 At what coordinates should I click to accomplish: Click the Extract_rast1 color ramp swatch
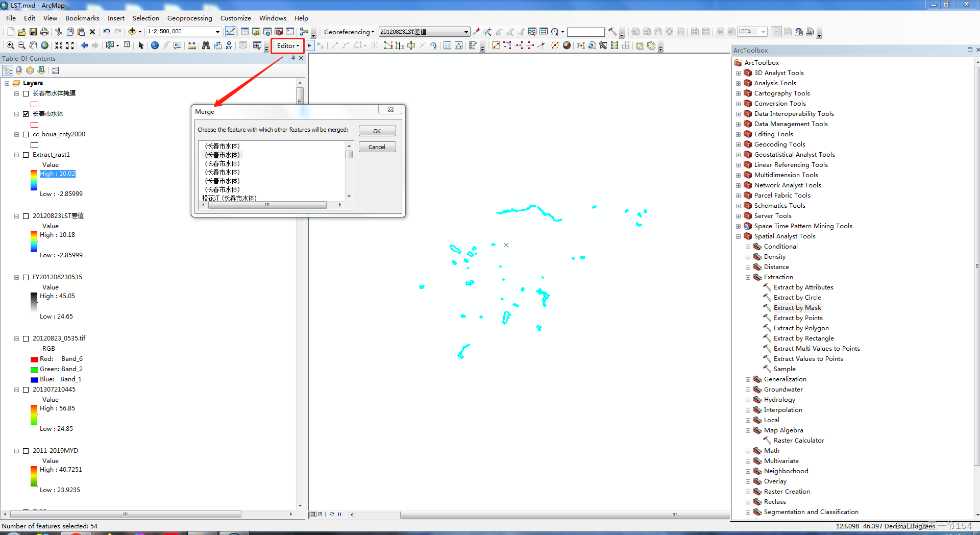(34, 180)
